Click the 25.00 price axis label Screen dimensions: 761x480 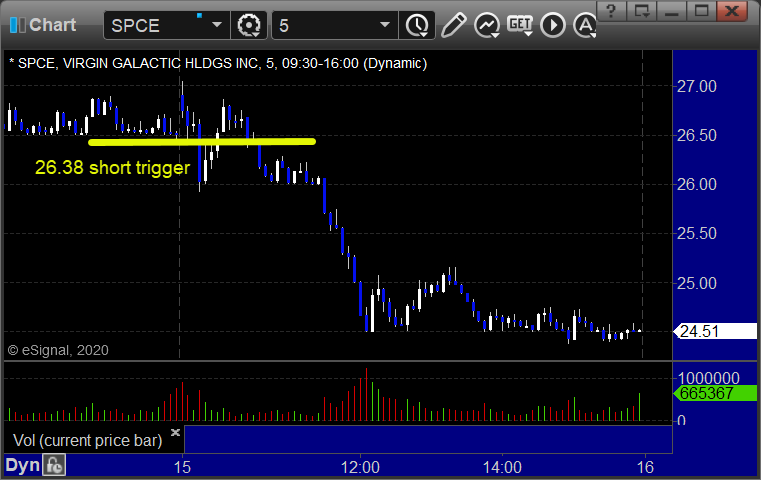(696, 283)
